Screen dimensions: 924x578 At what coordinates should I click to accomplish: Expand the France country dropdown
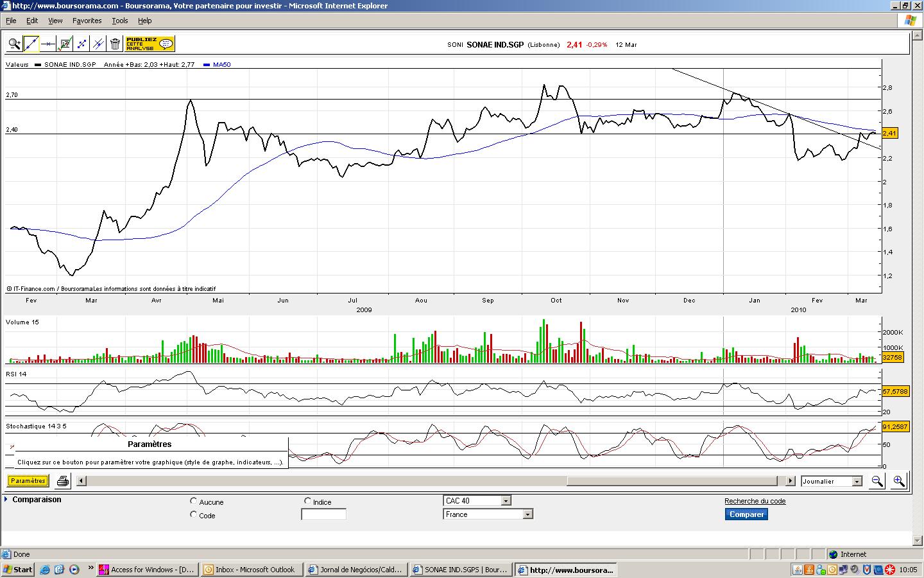coord(527,514)
